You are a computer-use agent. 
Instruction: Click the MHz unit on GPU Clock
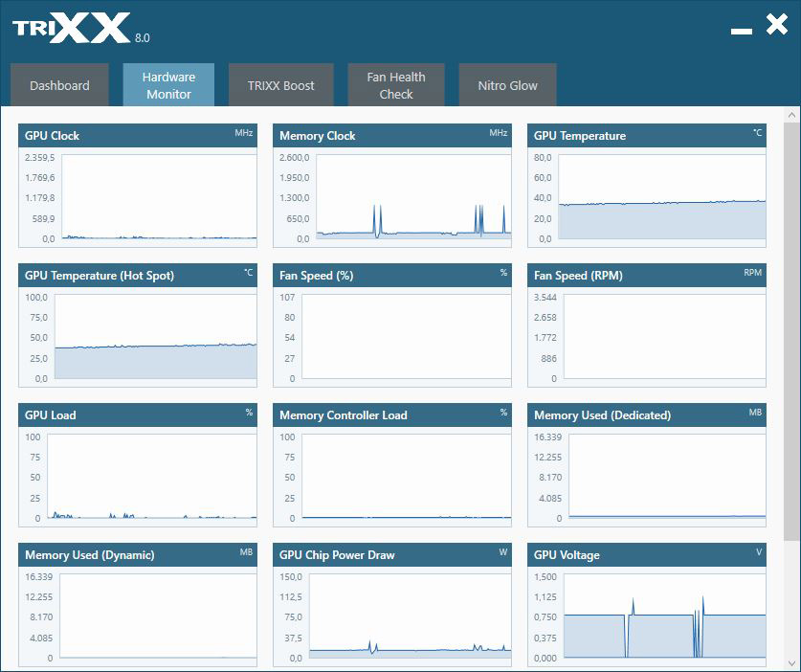pyautogui.click(x=244, y=132)
